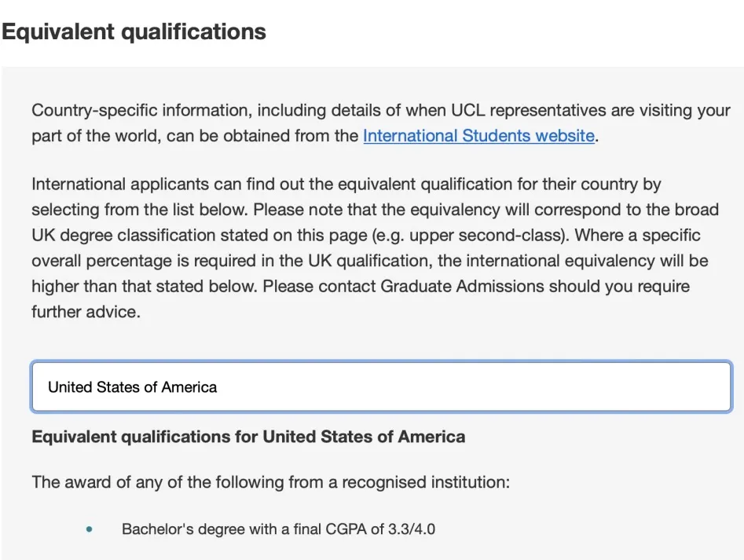
Task: Open the International Students website link
Action: coord(478,136)
